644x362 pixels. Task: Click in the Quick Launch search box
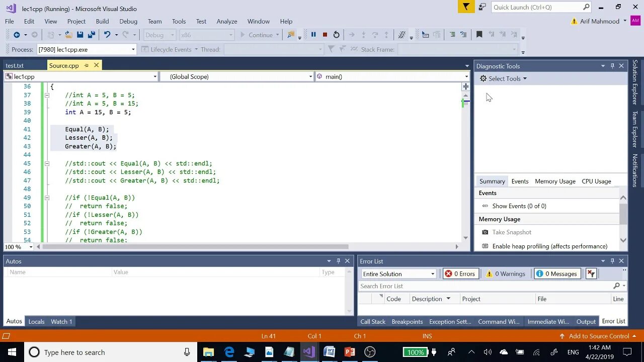[536, 7]
